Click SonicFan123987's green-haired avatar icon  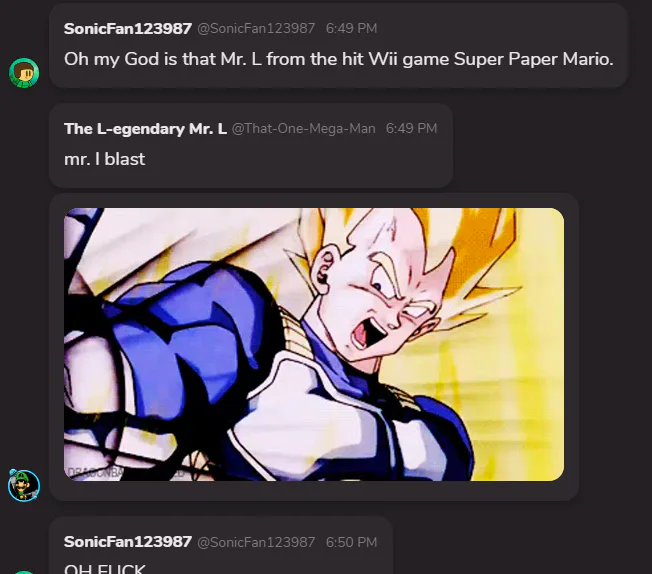coord(24,73)
